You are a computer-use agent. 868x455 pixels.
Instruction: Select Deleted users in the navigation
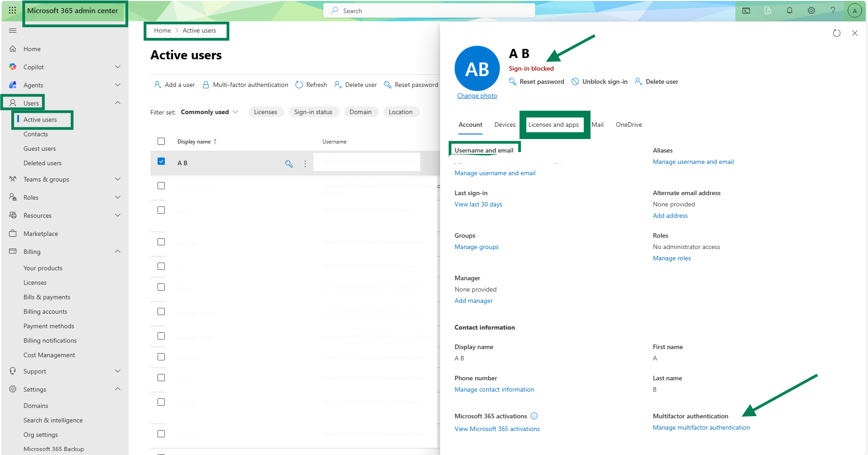43,163
